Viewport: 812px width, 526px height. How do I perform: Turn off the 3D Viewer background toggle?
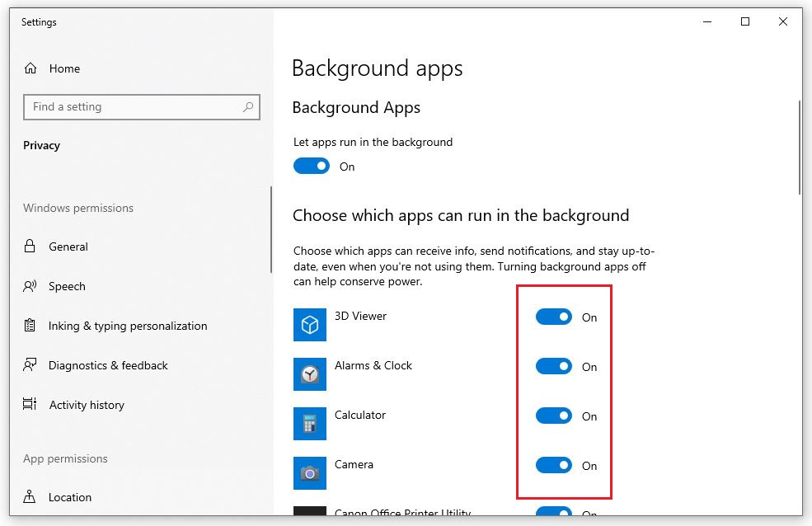click(554, 317)
